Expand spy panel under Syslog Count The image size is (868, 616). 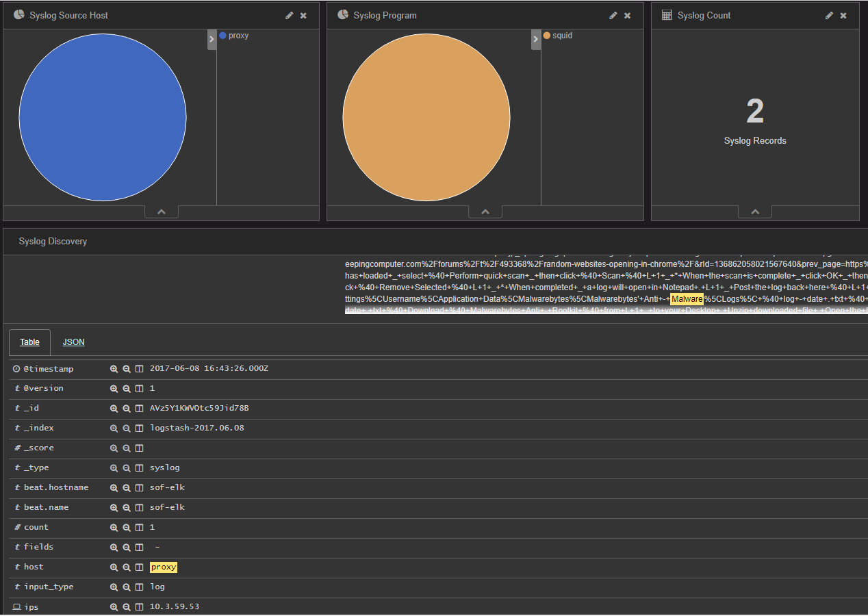(755, 212)
